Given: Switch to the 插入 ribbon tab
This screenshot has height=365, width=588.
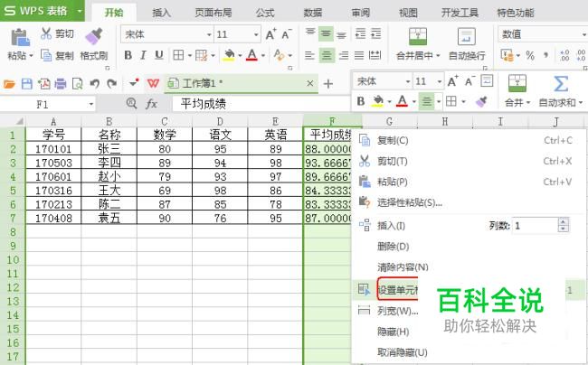Looking at the screenshot, I should [161, 13].
